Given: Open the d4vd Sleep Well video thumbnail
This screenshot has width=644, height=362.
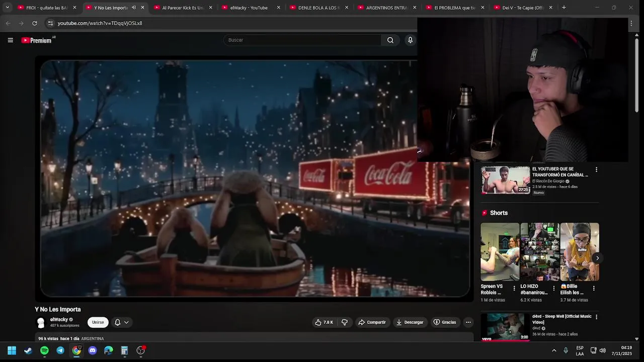Looking at the screenshot, I should pyautogui.click(x=505, y=327).
